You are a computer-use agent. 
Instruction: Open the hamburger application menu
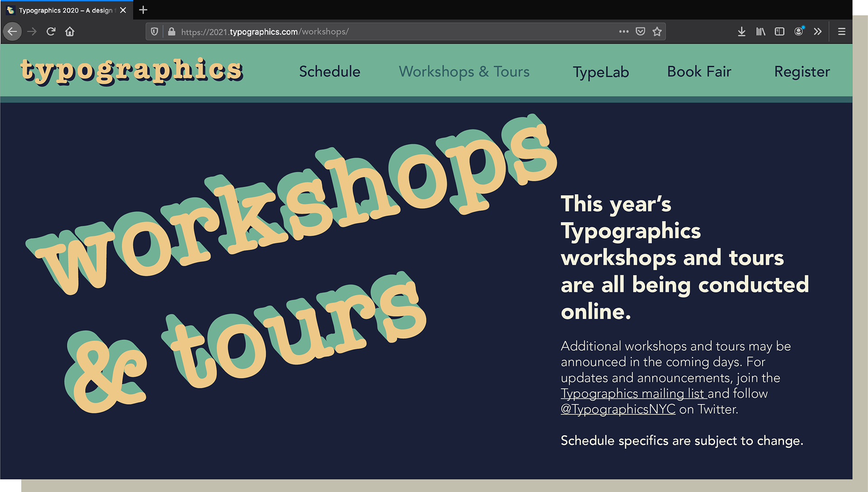(841, 32)
